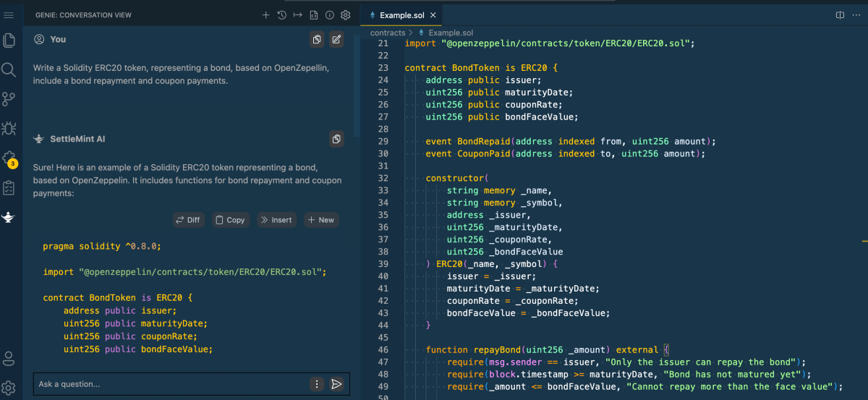Click the send arrow to submit question
This screenshot has width=868, height=400.
pos(336,384)
